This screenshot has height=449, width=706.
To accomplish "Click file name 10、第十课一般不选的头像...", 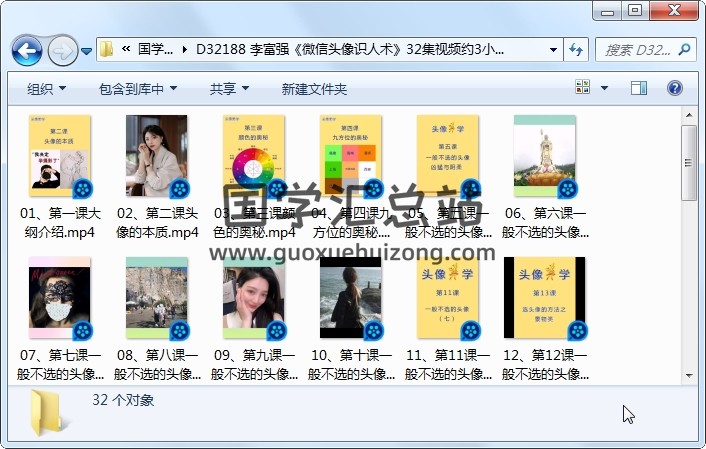I will [351, 364].
